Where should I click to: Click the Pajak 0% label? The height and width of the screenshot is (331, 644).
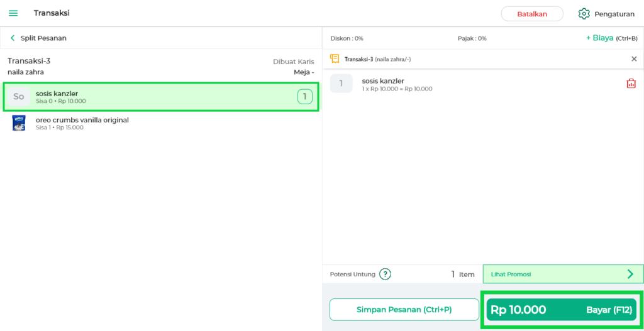point(472,38)
